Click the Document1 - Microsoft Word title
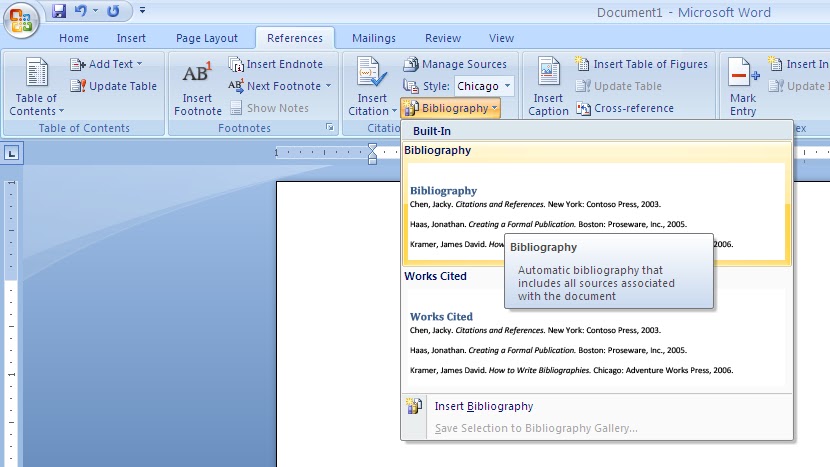Screen dimensions: 830x467 pyautogui.click(x=683, y=13)
